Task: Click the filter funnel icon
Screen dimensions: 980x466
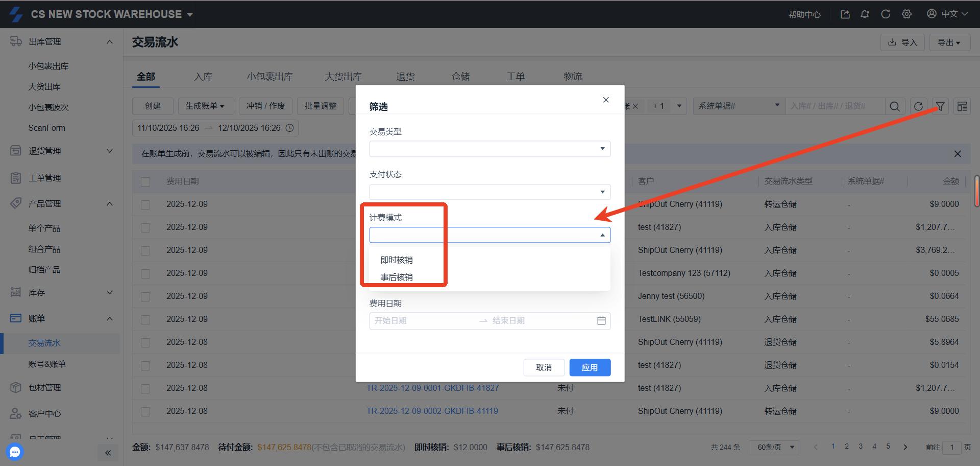Action: (x=940, y=106)
